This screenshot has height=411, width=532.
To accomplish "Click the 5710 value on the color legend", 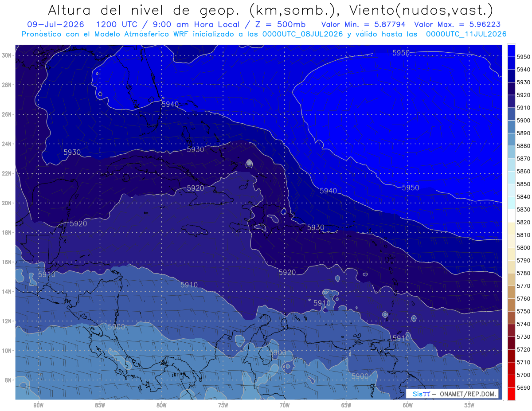I will 524,362.
